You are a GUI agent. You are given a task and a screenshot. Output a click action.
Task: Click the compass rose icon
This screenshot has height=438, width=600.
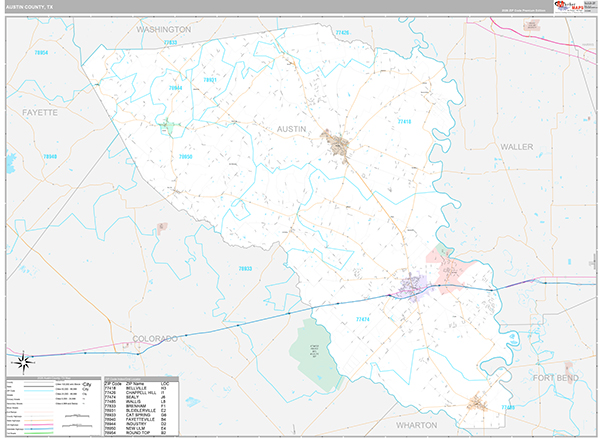[25, 359]
